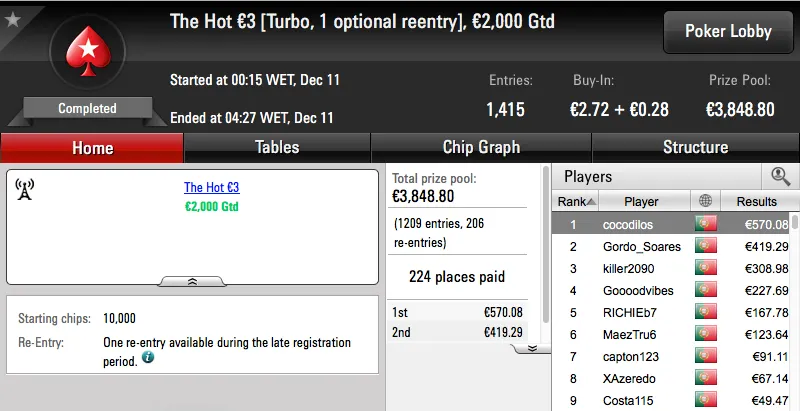Select player killer2090 row
This screenshot has height=411, width=800.
tap(642, 268)
